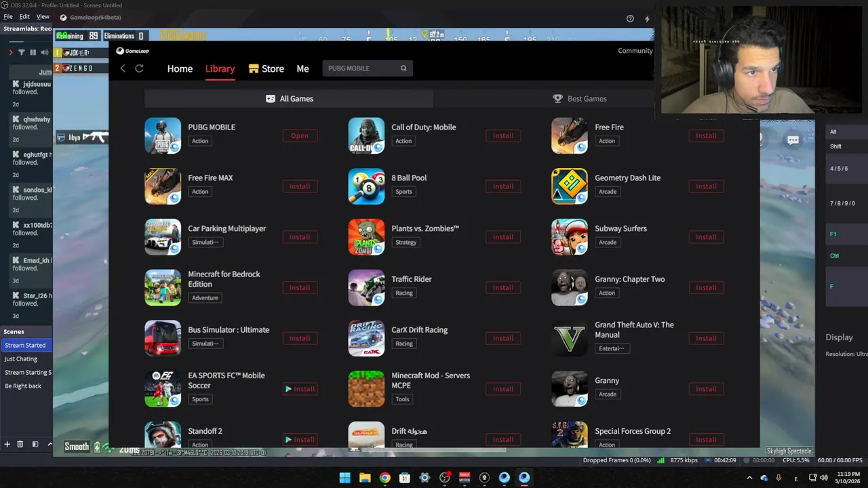Click the Grand Theft Auto V icon
The height and width of the screenshot is (488, 868).
(570, 338)
